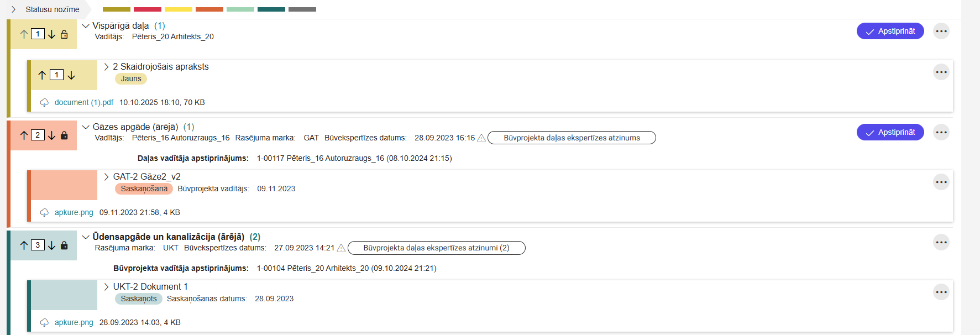Move Gāzes apgāde section down
This screenshot has width=980, height=335.
[51, 135]
